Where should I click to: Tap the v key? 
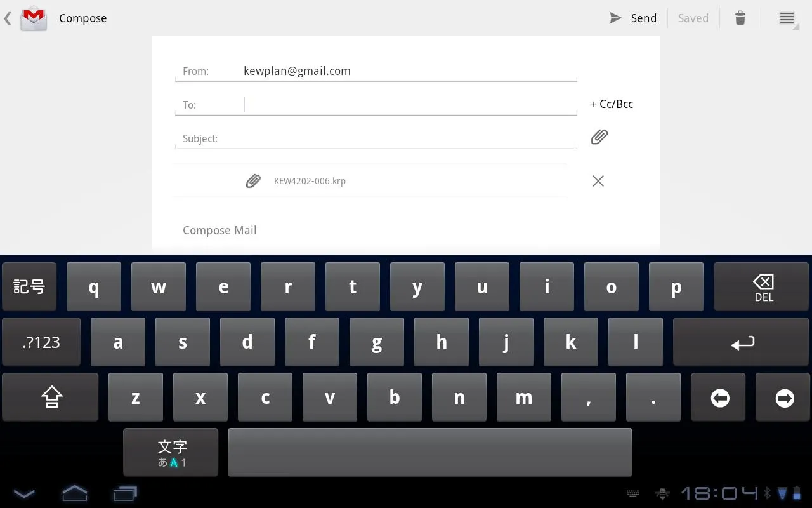click(330, 398)
